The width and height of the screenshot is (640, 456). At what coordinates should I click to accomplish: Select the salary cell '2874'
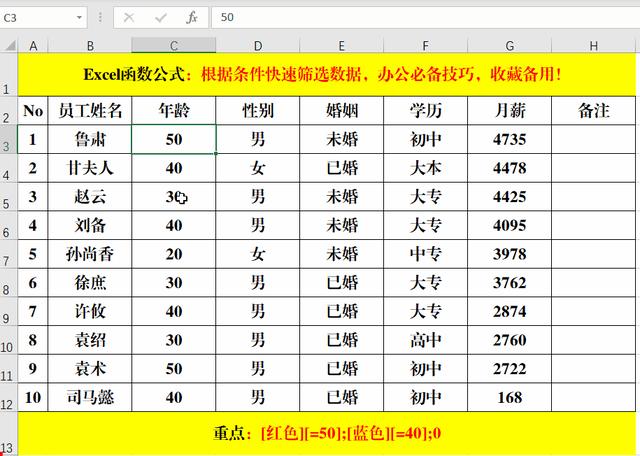(x=509, y=311)
